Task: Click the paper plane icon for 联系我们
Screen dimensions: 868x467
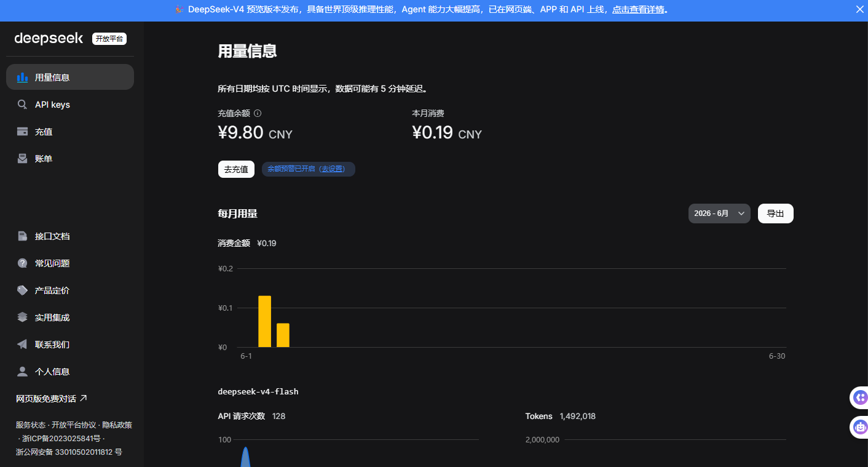Action: click(22, 345)
